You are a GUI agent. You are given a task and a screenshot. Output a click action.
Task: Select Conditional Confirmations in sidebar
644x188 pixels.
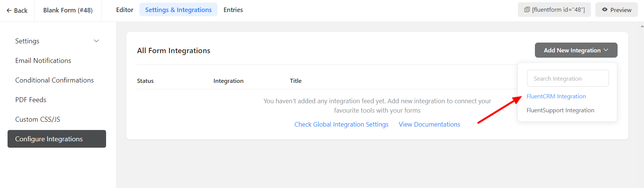click(54, 80)
